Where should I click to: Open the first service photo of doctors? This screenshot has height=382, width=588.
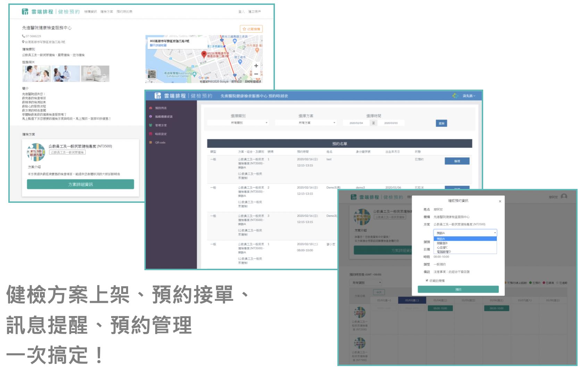(36, 74)
